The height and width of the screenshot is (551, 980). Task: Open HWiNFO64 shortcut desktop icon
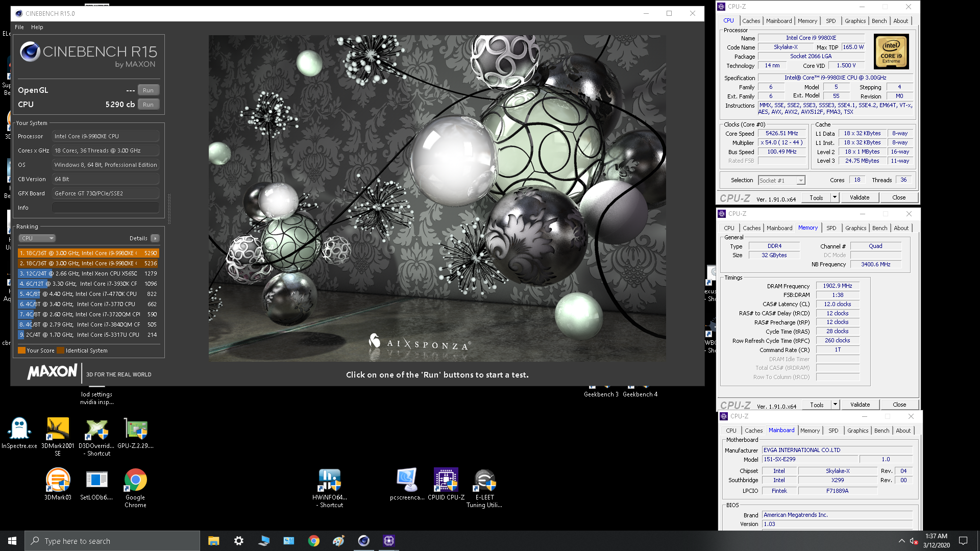(329, 488)
